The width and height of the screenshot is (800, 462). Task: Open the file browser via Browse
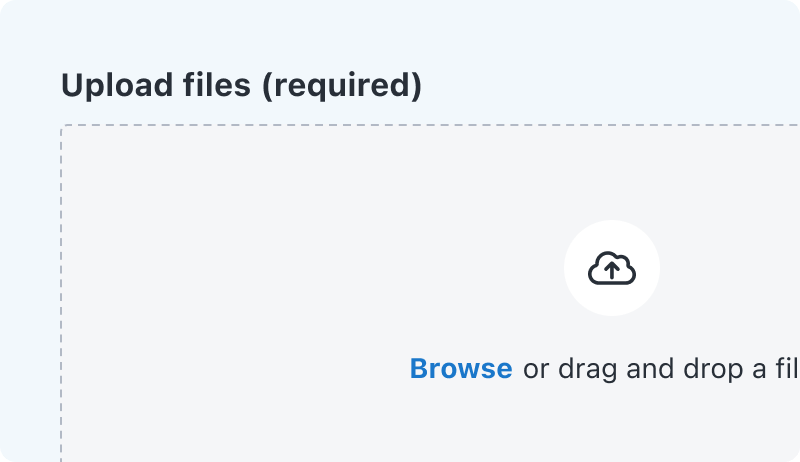click(461, 369)
